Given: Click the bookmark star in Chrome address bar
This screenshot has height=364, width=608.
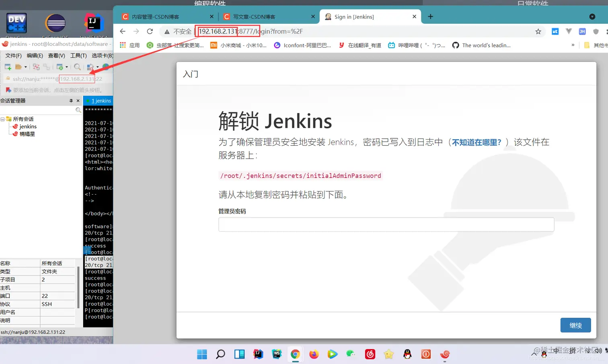Looking at the screenshot, I should tap(538, 31).
